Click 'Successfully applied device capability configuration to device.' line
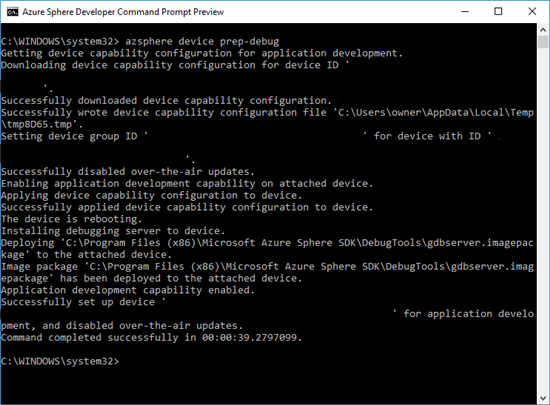The image size is (550, 405). coord(187,208)
